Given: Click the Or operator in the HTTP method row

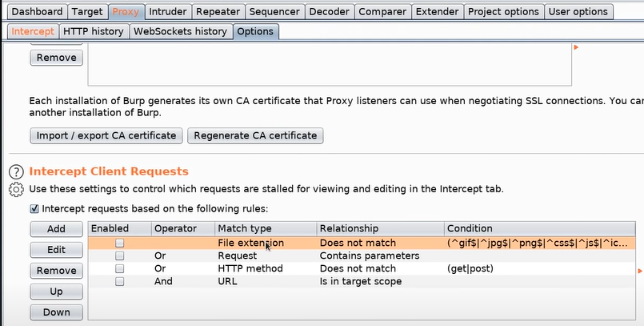Looking at the screenshot, I should (182, 268).
